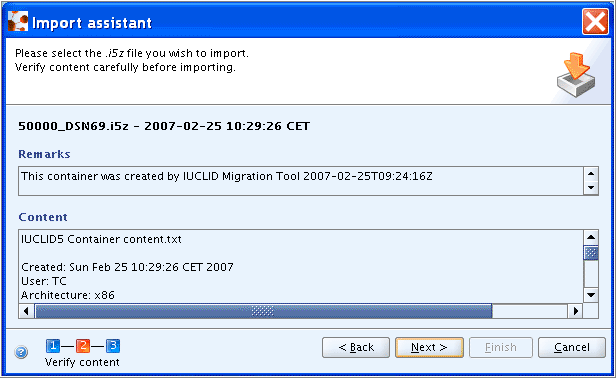Click Content horizontal scroll left arrow
616x378 pixels.
click(26, 311)
